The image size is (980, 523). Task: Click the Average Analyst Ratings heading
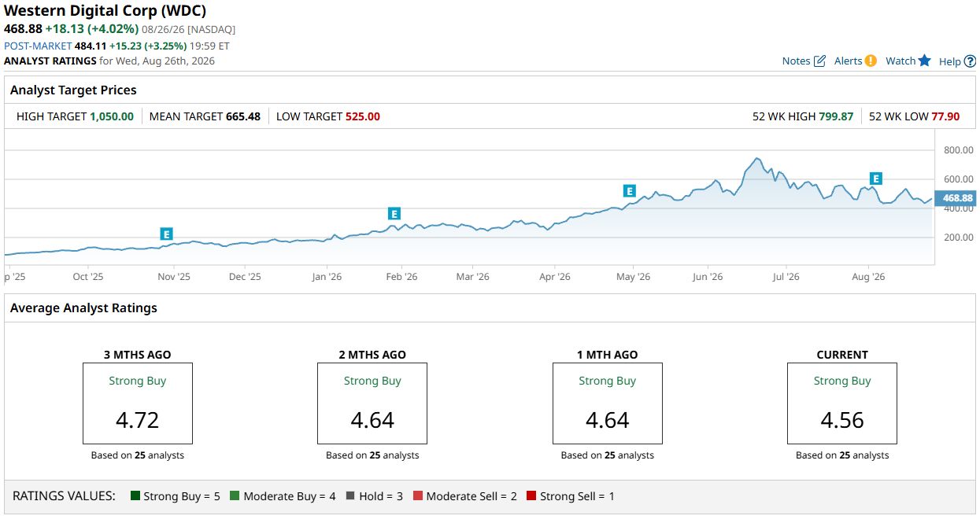point(83,308)
